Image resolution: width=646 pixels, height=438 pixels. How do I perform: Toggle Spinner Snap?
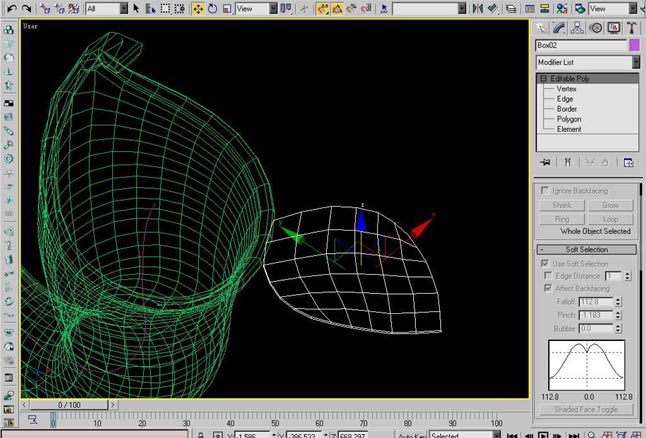(366, 8)
